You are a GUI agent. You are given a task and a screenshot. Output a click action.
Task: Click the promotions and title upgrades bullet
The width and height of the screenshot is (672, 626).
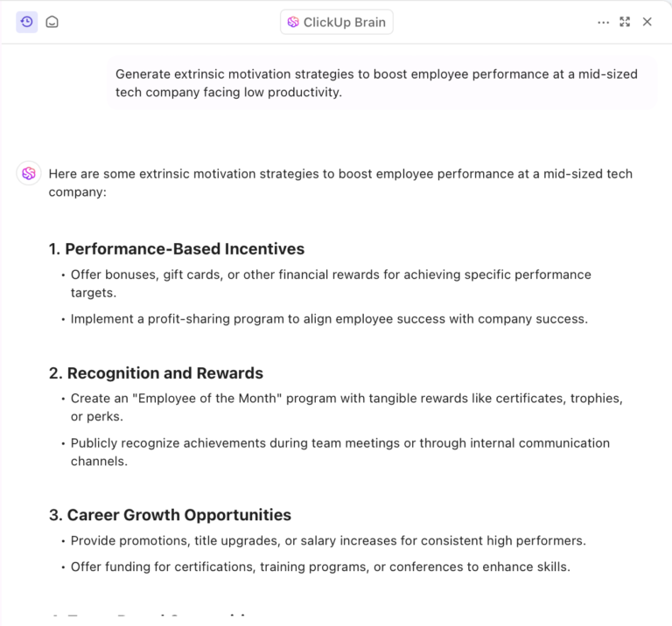click(328, 540)
